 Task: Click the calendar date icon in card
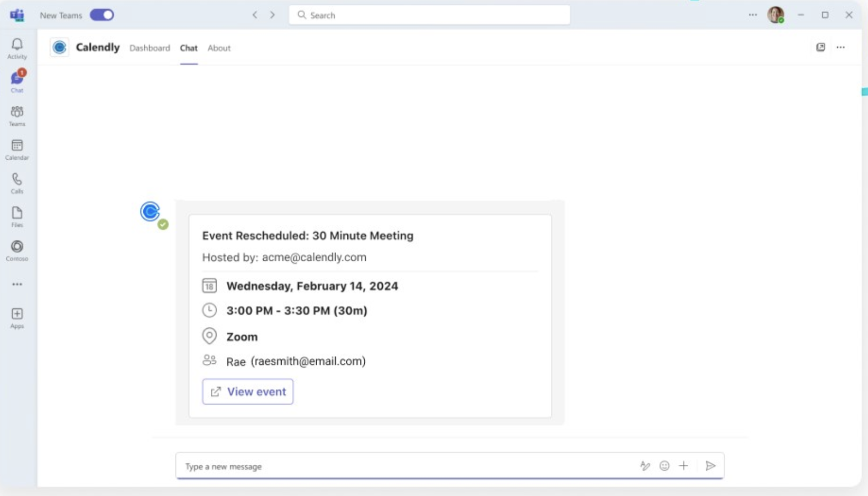coord(209,286)
